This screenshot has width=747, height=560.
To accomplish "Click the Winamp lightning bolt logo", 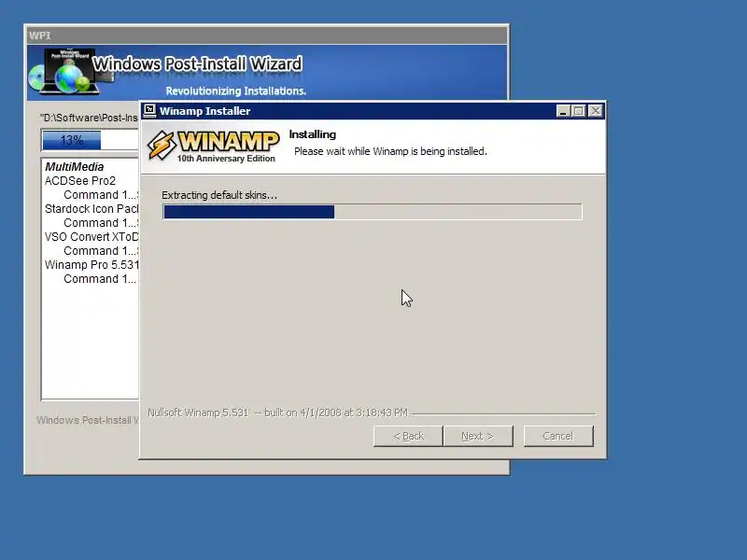I will point(161,146).
